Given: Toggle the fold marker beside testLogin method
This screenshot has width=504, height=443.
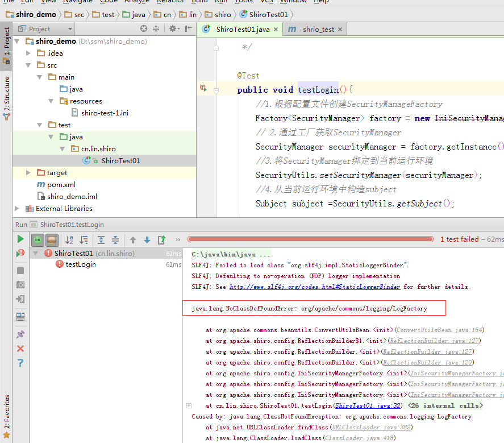Looking at the screenshot, I should click(216, 90).
